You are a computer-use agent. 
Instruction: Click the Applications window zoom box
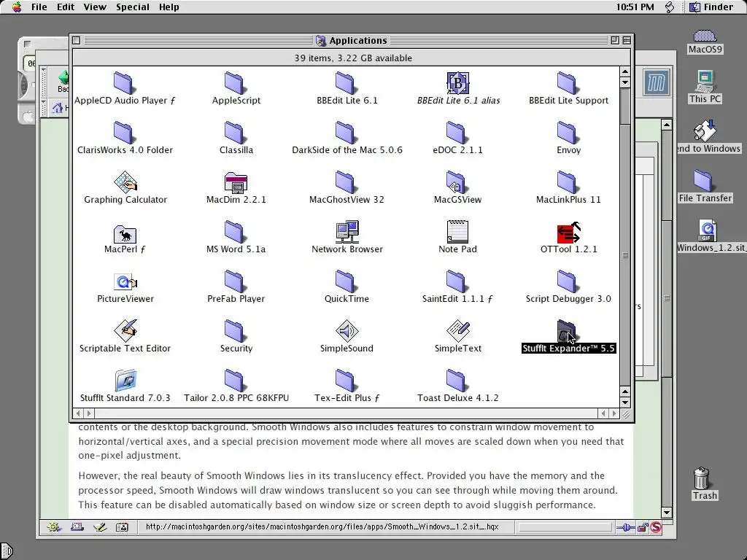615,41
